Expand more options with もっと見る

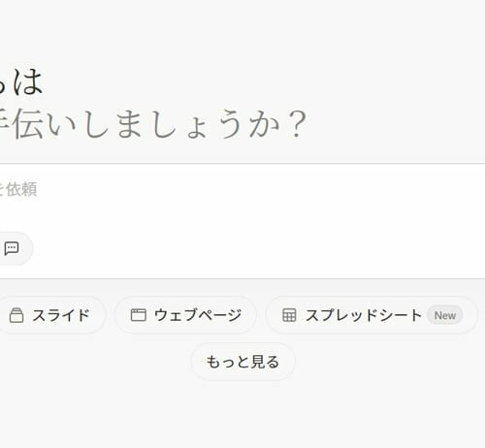(x=242, y=362)
